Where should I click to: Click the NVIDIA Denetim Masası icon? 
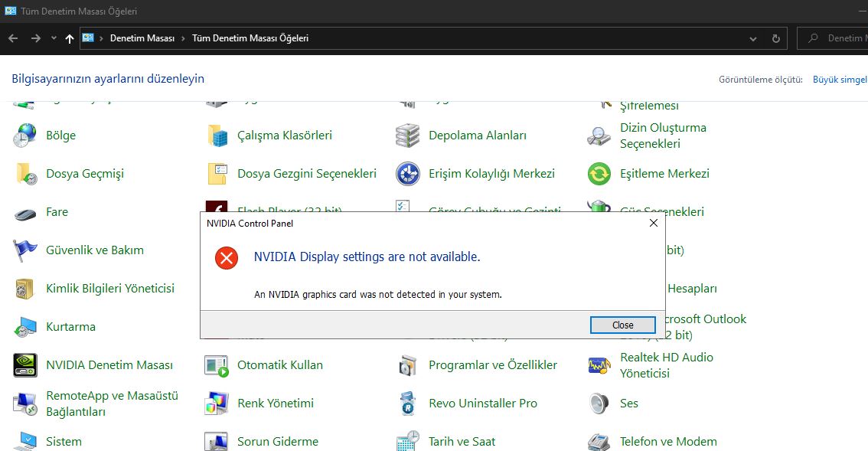(x=25, y=365)
